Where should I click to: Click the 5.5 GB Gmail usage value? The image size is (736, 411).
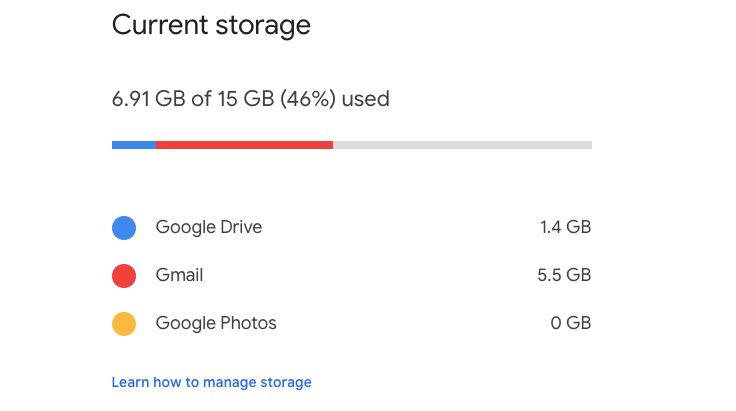[565, 275]
